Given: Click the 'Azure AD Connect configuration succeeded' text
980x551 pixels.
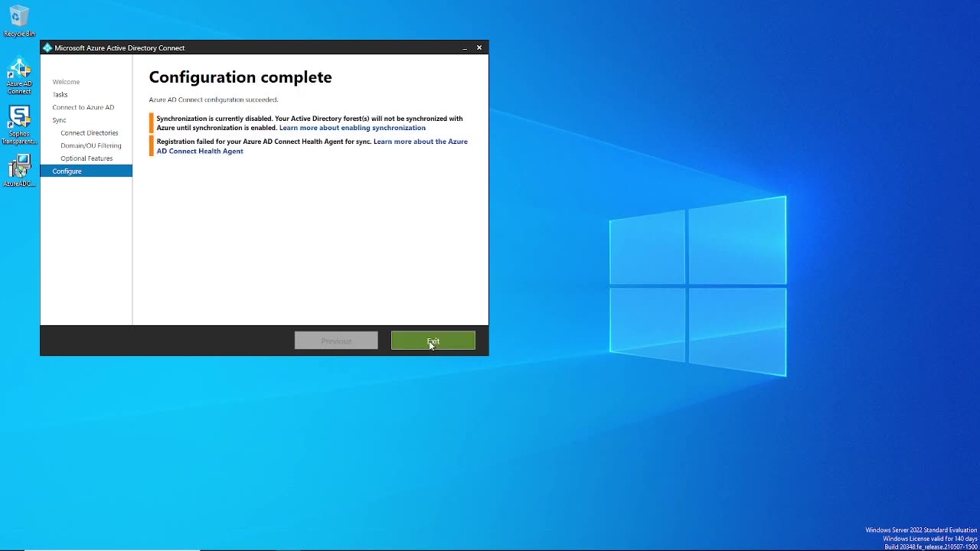Looking at the screenshot, I should click(214, 99).
